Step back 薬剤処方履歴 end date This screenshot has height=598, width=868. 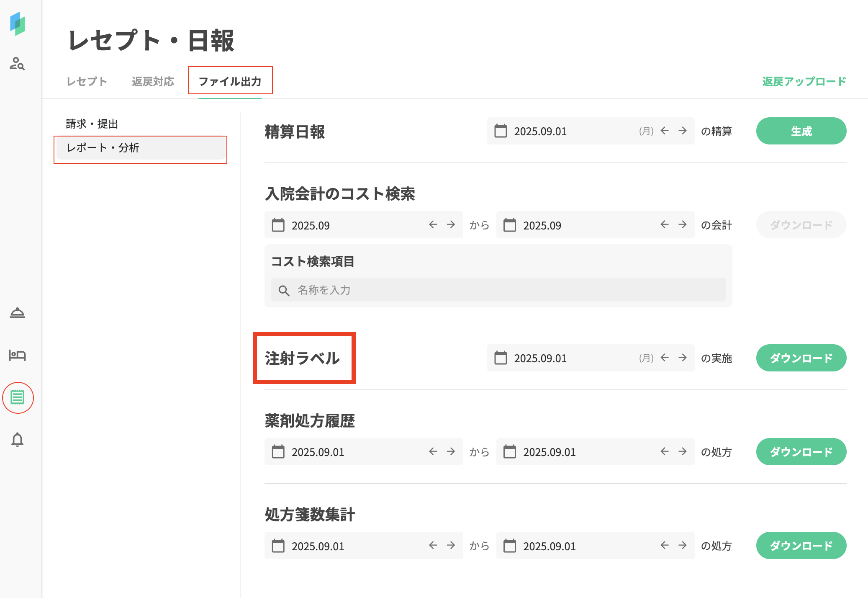coord(665,452)
